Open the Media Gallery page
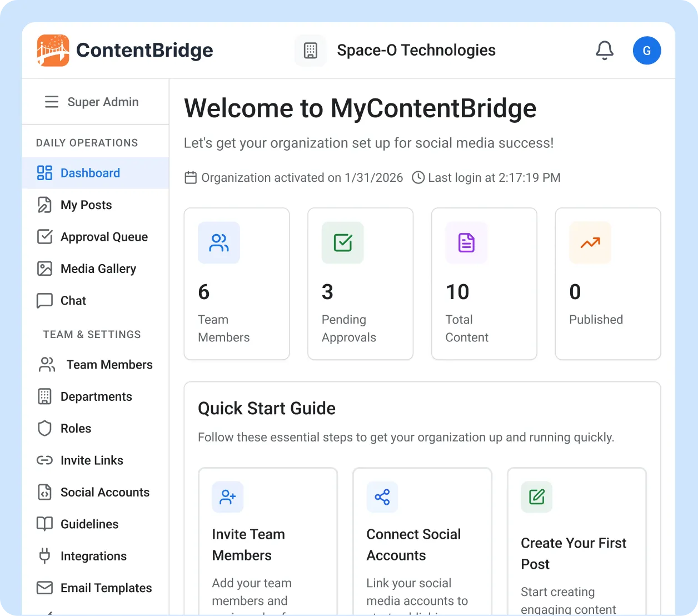698x616 pixels. coord(98,269)
